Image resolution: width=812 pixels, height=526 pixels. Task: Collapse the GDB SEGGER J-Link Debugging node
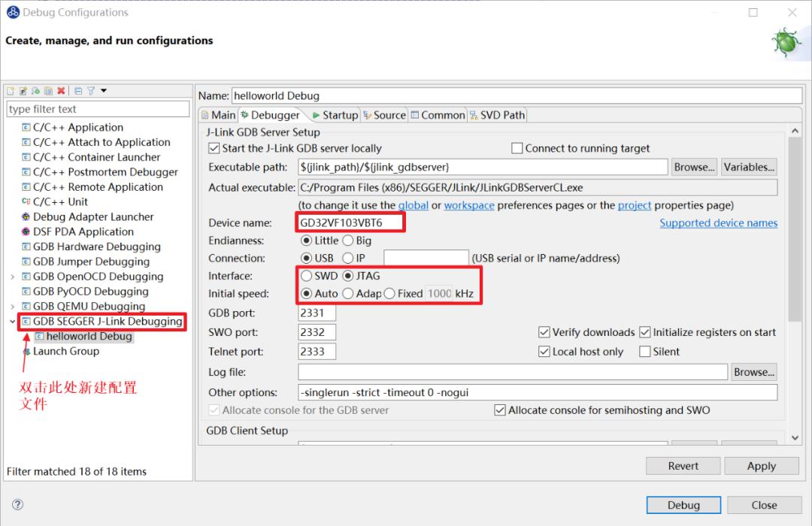pos(12,322)
